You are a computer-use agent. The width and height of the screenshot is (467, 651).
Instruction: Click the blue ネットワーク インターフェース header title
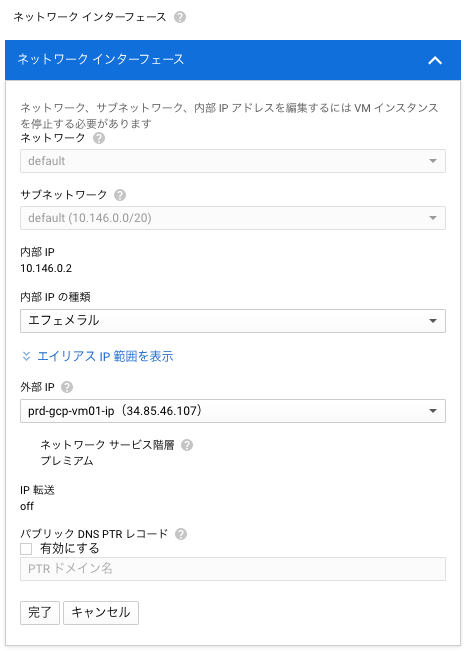(101, 59)
